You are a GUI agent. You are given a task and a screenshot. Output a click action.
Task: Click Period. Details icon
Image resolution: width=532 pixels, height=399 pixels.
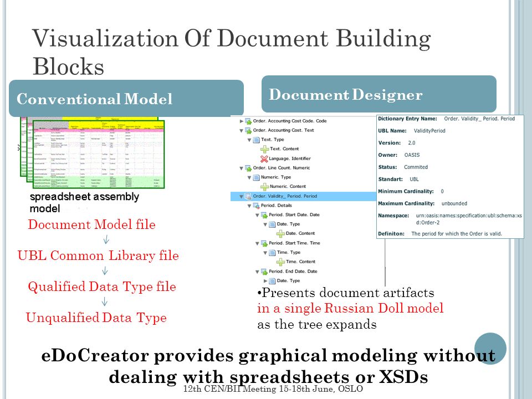257,206
